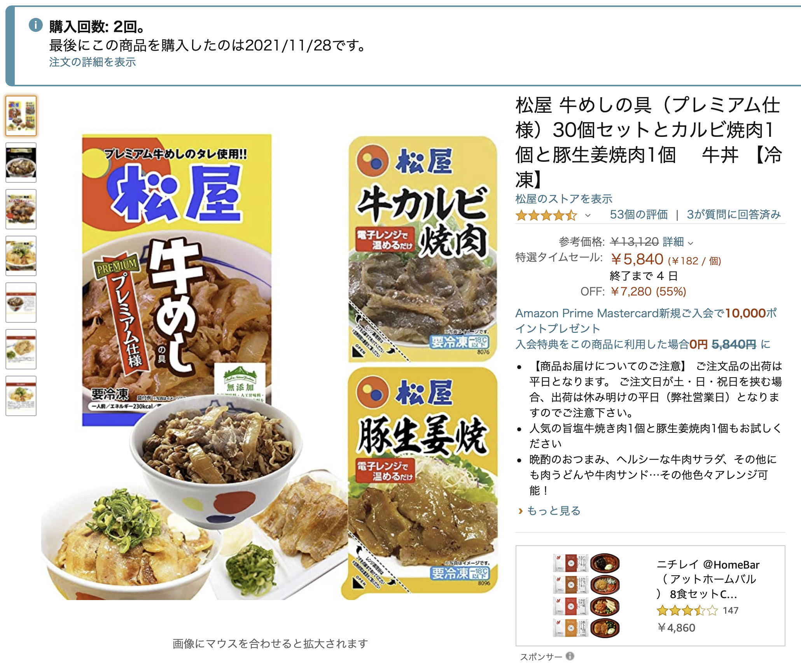This screenshot has width=801, height=672.
Task: Click the blue info icon beside 購入回数
Action: pos(35,25)
